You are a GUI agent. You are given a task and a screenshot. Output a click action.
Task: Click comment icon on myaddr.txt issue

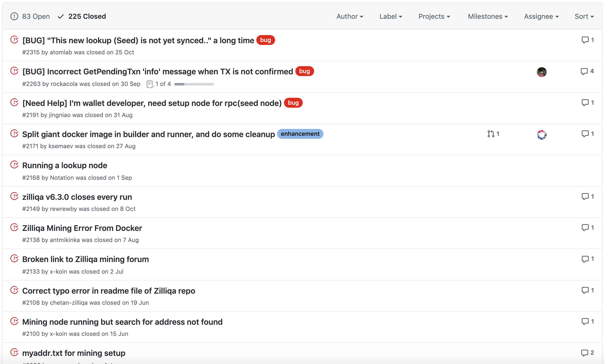(x=585, y=353)
